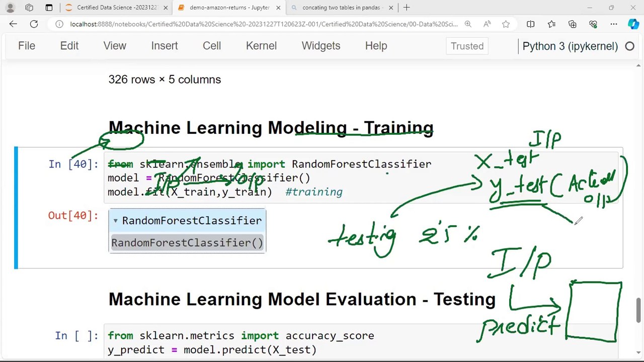Click the Trusted notebook button

(467, 46)
